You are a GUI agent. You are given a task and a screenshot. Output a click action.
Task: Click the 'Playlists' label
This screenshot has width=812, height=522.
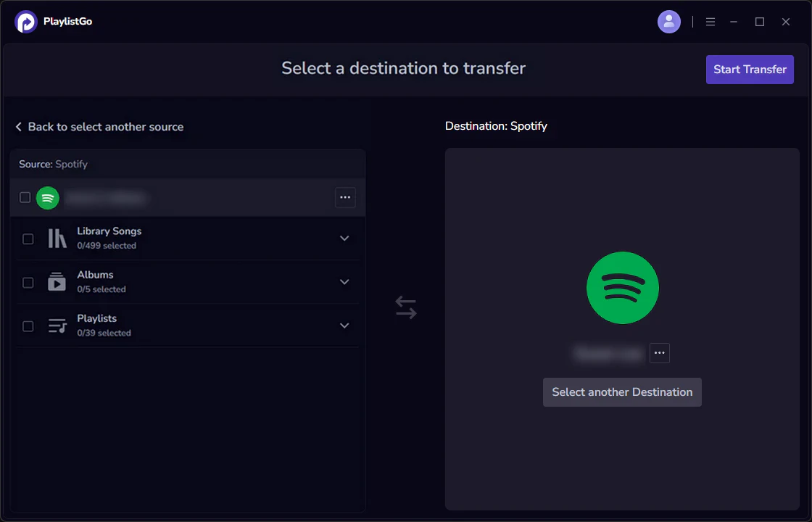[97, 318]
